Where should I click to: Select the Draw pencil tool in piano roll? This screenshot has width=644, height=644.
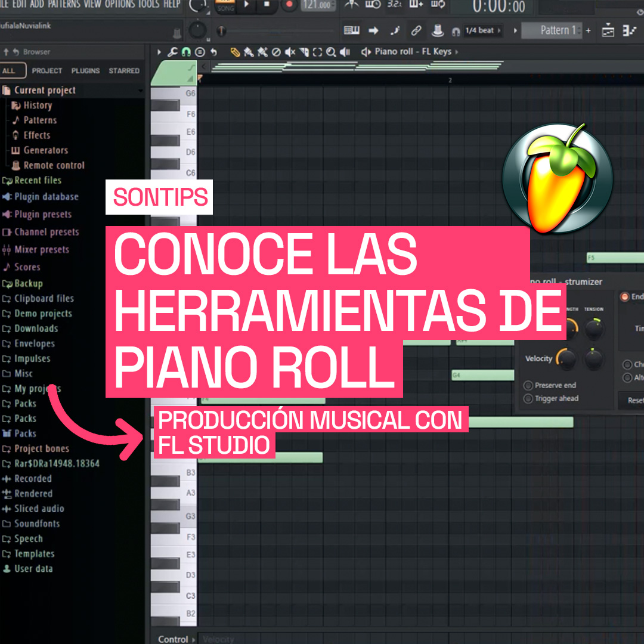[x=235, y=52]
